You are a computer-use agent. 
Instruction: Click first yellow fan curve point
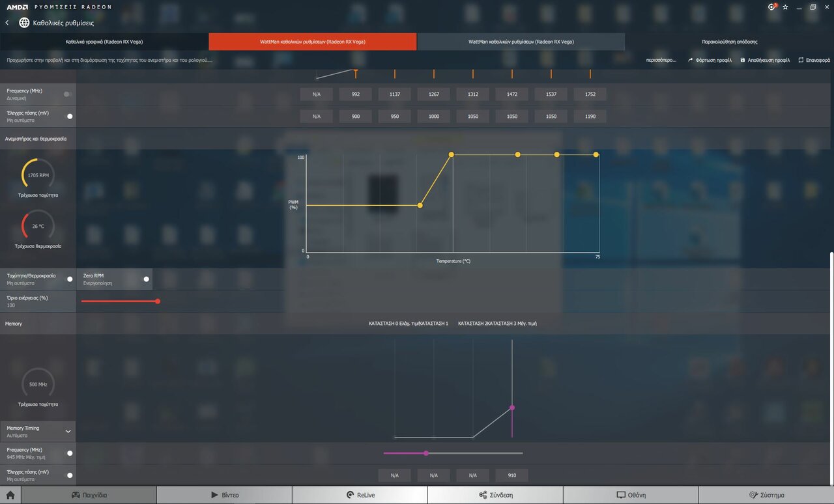420,205
